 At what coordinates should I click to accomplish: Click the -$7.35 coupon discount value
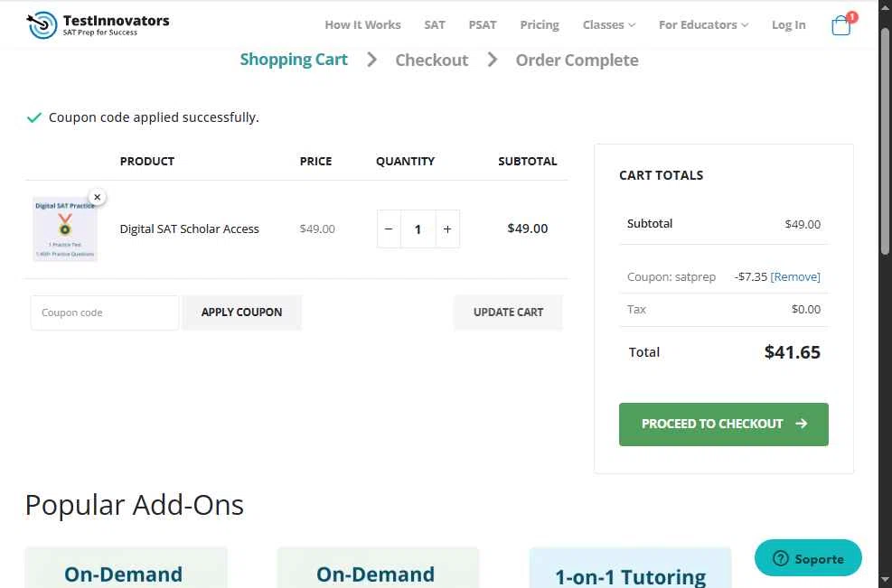click(751, 277)
